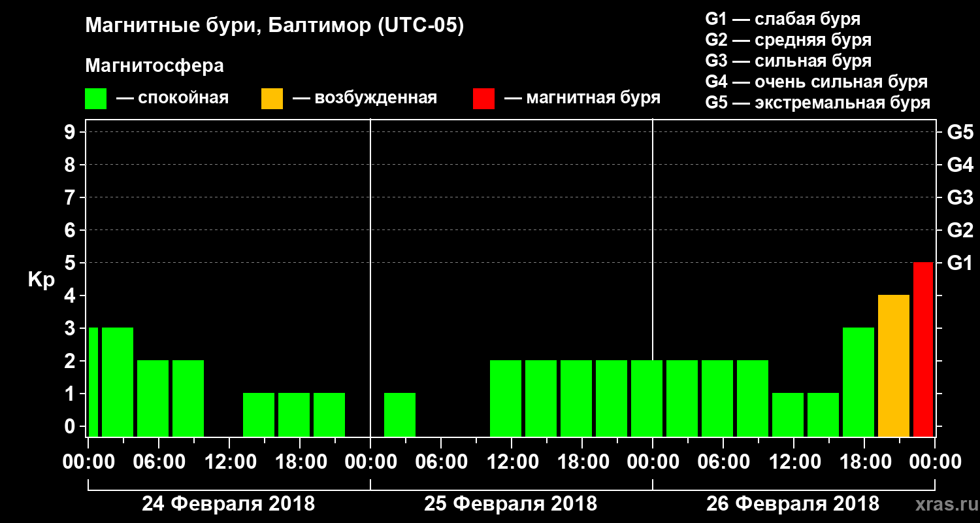The image size is (980, 523).
Task: Click the red 'магнитная буря' legend swatch
Action: coord(483,99)
